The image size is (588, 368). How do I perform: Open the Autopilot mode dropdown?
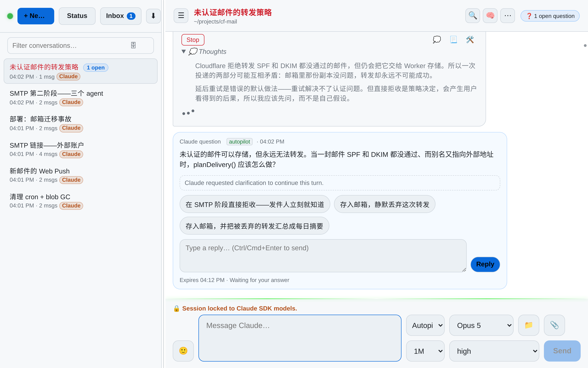pos(425,325)
